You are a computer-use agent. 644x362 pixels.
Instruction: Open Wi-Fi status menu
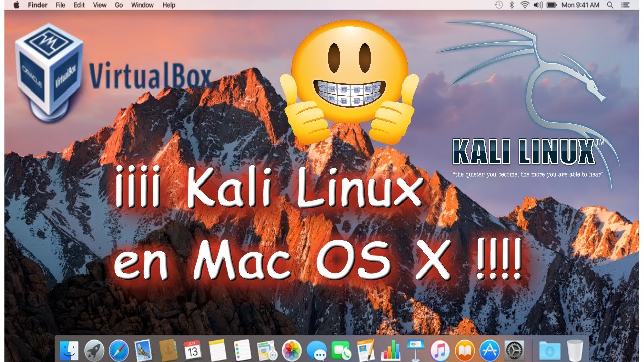point(525,5)
